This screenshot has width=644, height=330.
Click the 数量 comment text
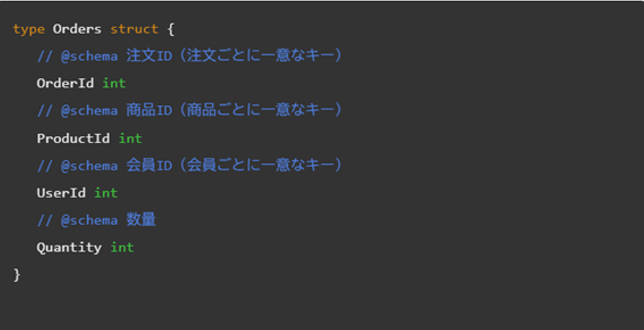click(141, 220)
